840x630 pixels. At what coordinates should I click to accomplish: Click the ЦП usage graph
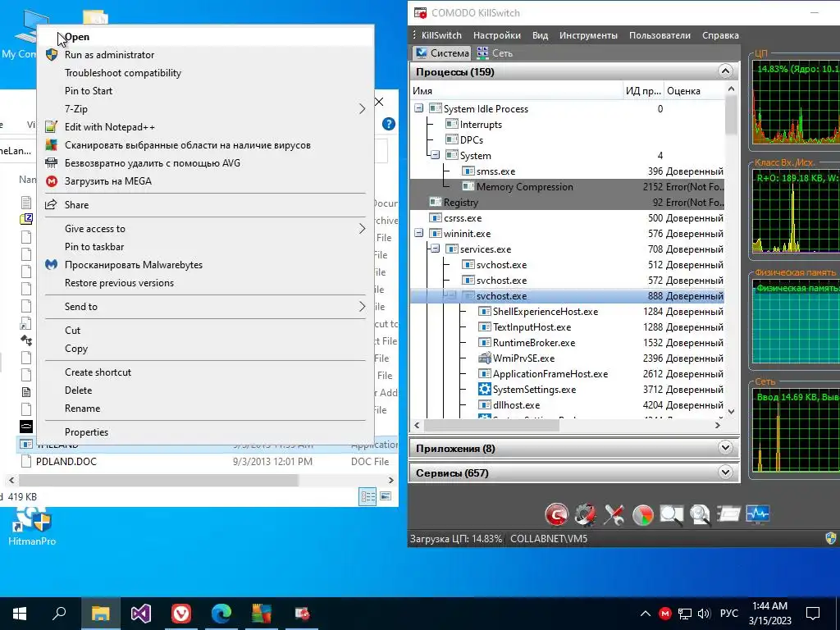pos(796,103)
